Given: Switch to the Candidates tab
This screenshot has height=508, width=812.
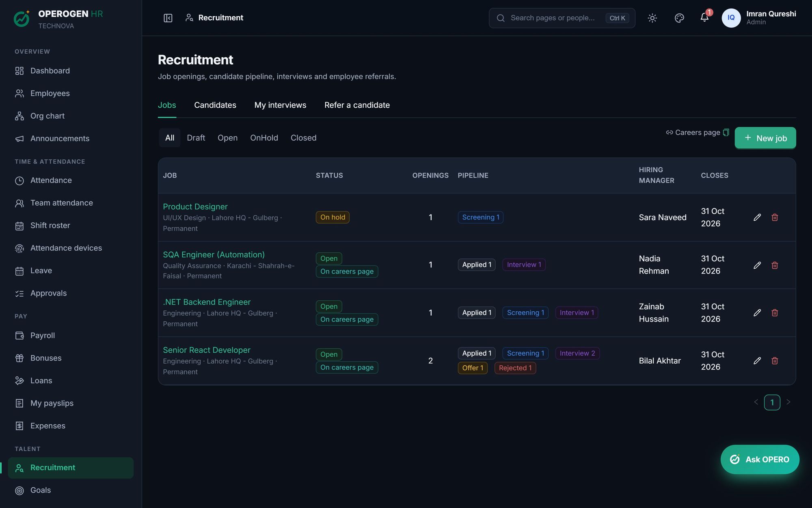Looking at the screenshot, I should click(x=215, y=105).
